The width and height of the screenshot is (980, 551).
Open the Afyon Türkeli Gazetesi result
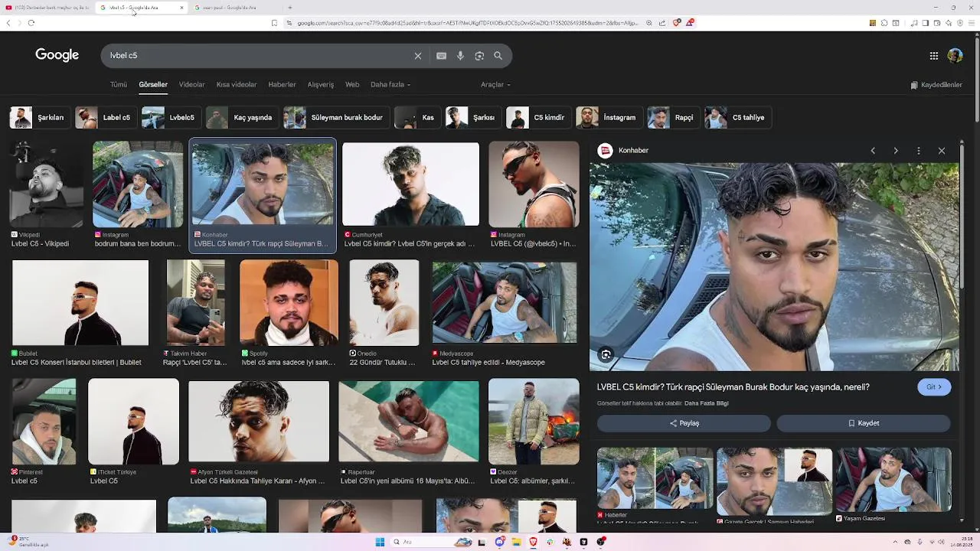(259, 422)
